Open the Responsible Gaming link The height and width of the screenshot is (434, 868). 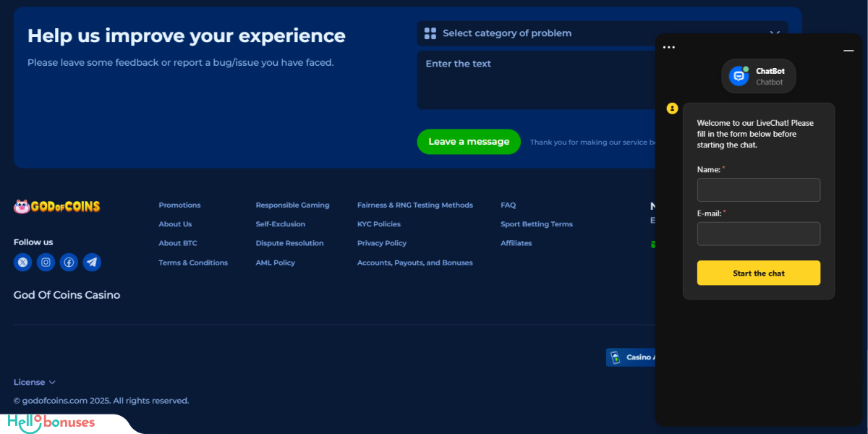tap(292, 205)
